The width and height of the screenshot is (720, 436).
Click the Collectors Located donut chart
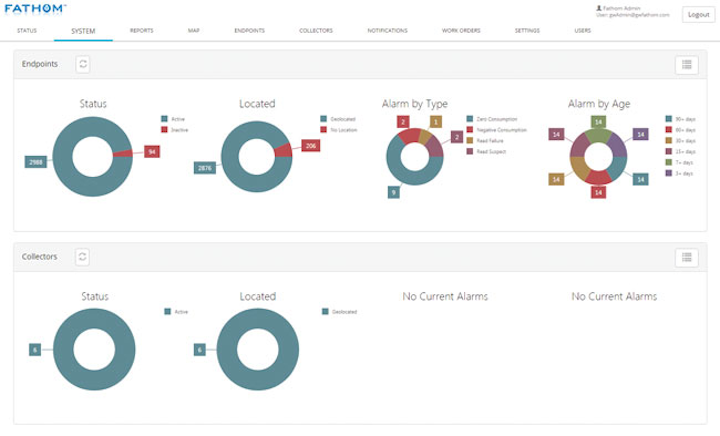coord(258,349)
